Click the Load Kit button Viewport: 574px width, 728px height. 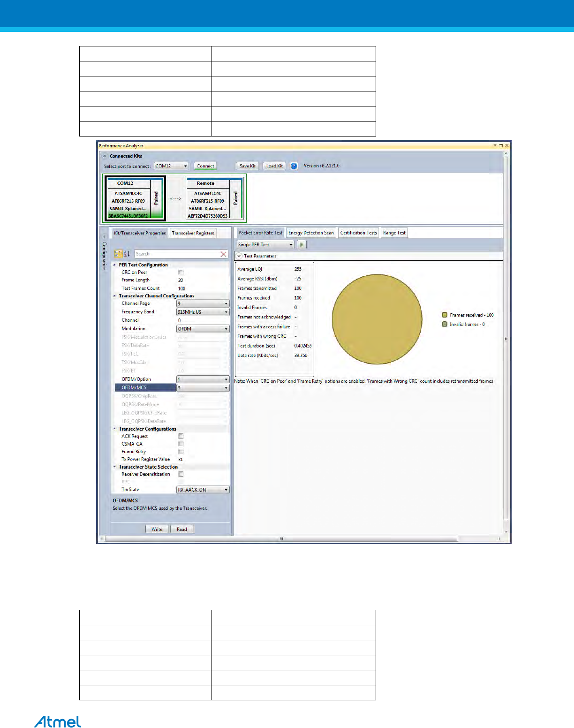(x=274, y=166)
